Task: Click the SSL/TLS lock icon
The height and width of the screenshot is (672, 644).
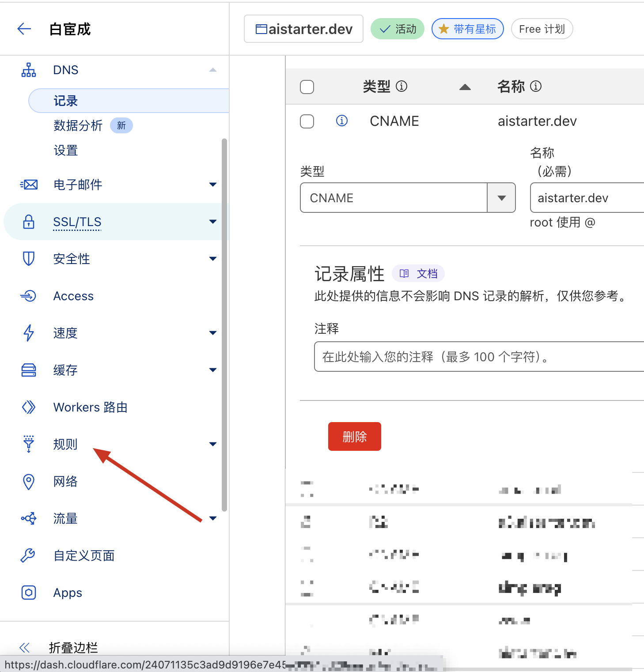Action: (x=28, y=222)
